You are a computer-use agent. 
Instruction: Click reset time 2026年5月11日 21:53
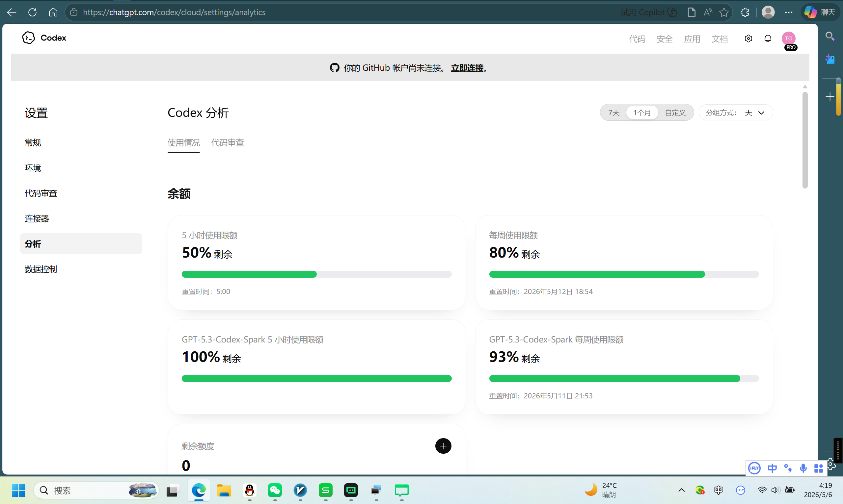pyautogui.click(x=558, y=396)
